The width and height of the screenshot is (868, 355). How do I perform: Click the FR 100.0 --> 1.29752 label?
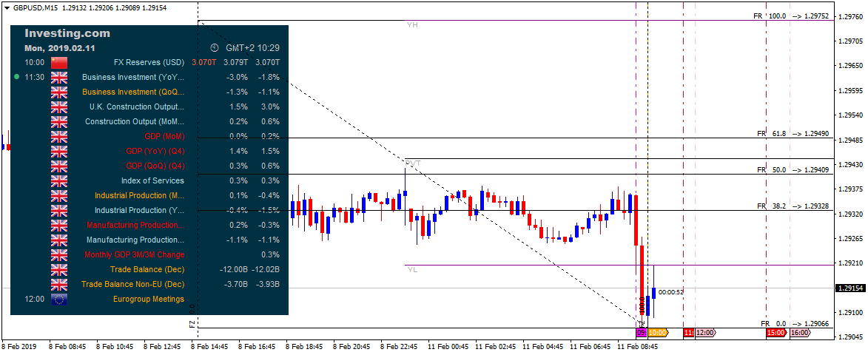click(791, 16)
